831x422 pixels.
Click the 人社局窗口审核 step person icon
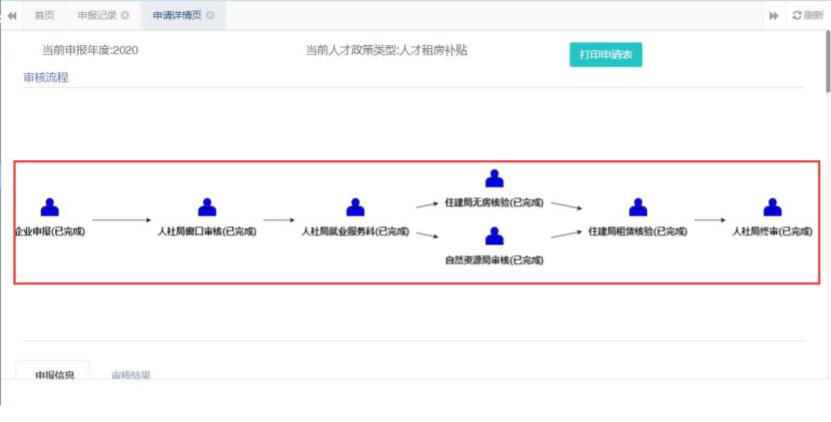coord(207,207)
